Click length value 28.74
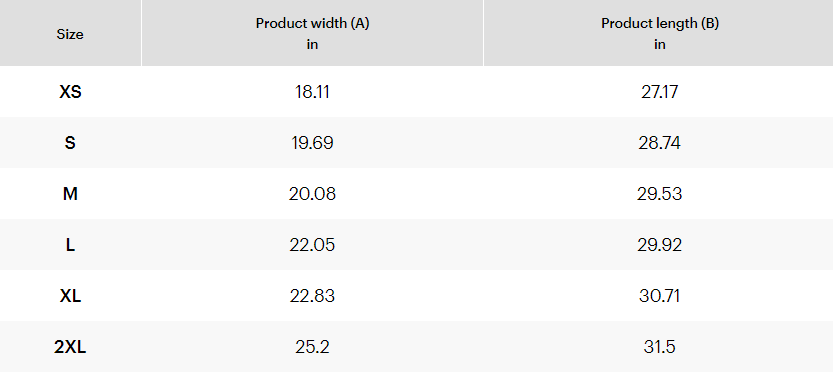This screenshot has height=375, width=833. click(x=660, y=143)
